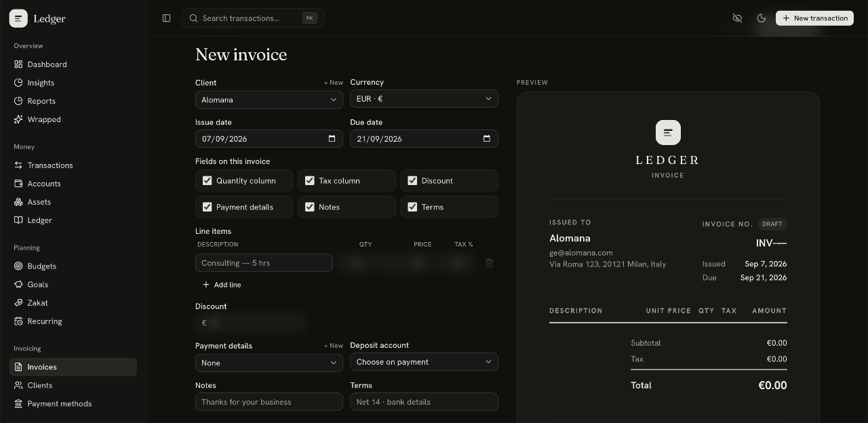
Task: Go to Insights page
Action: pos(73,83)
